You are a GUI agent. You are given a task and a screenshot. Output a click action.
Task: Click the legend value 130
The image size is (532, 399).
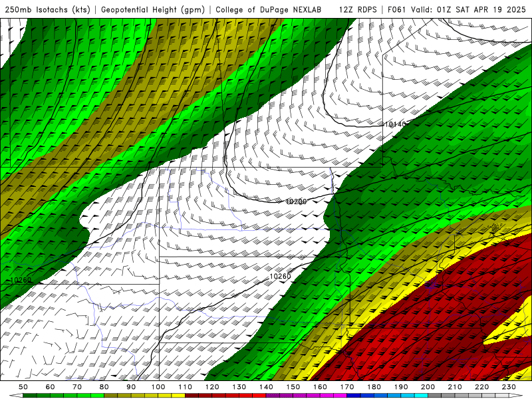239,387
